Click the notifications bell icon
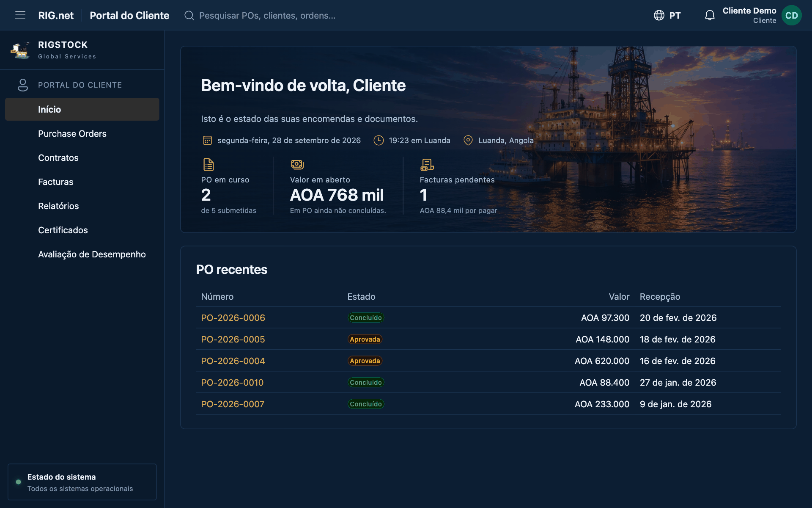 tap(710, 15)
